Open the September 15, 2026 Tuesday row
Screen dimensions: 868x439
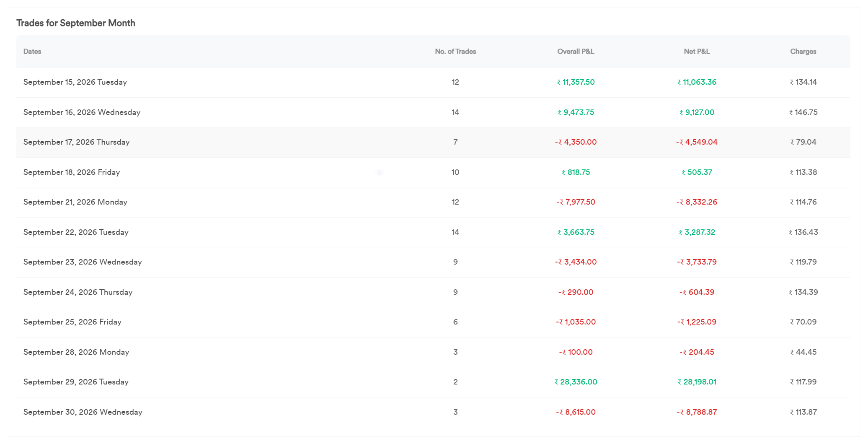pyautogui.click(x=433, y=82)
